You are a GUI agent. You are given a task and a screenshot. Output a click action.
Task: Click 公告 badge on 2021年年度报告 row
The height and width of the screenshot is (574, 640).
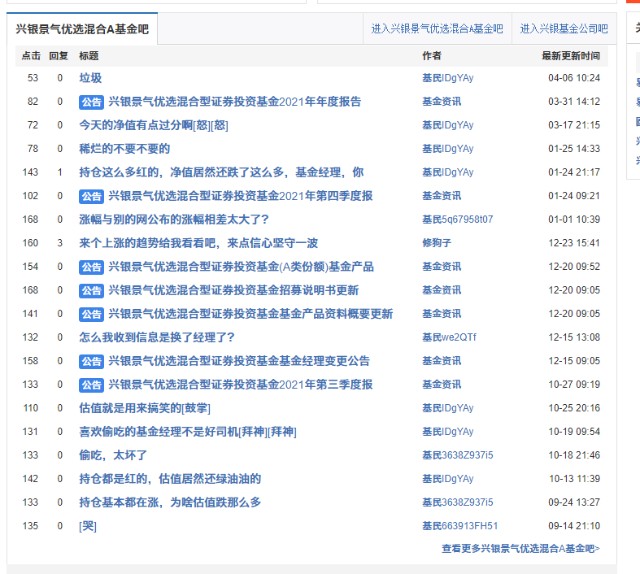pyautogui.click(x=91, y=102)
